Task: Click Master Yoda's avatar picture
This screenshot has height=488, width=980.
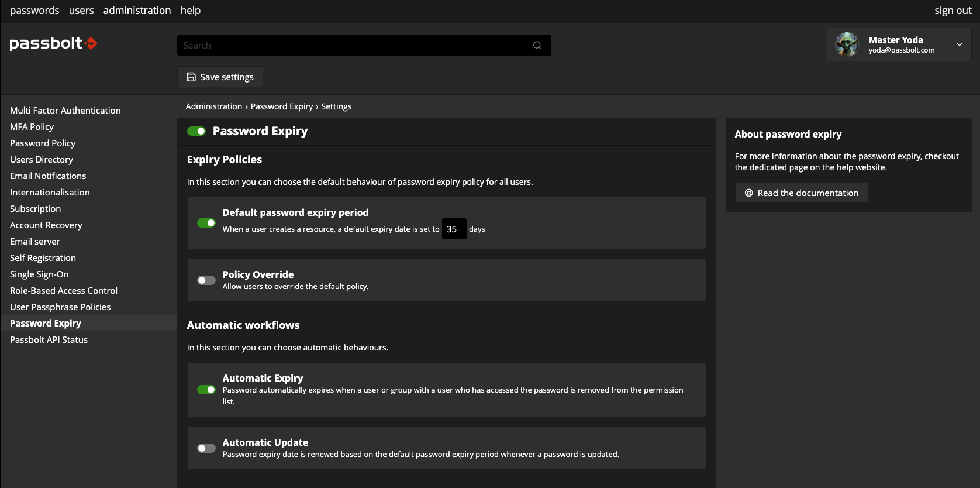Action: coord(847,44)
